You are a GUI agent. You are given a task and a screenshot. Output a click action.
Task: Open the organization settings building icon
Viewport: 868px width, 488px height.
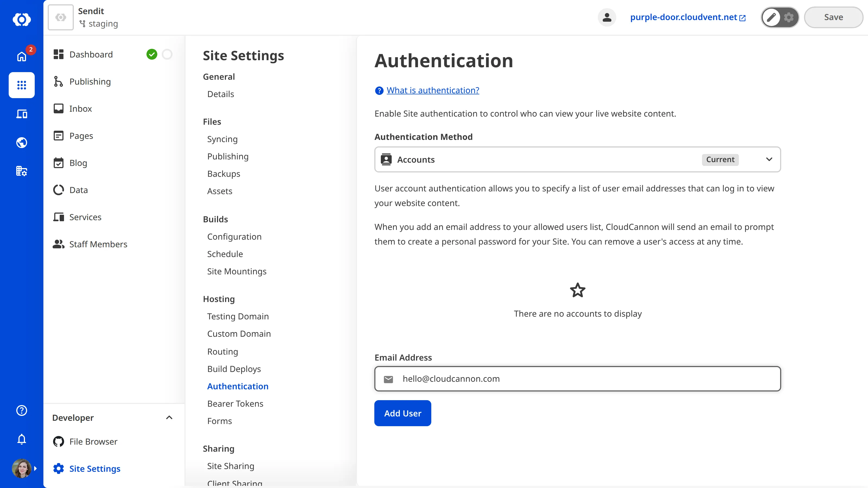(22, 171)
